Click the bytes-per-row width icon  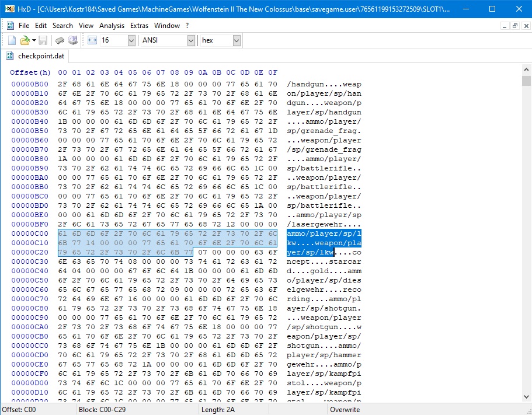pyautogui.click(x=92, y=40)
